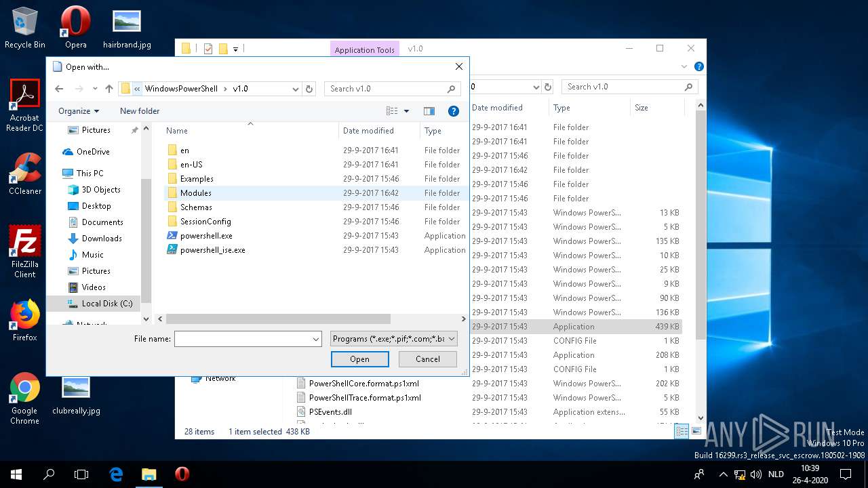Sort files by Date modified column
Image resolution: width=868 pixels, height=488 pixels.
coord(368,131)
